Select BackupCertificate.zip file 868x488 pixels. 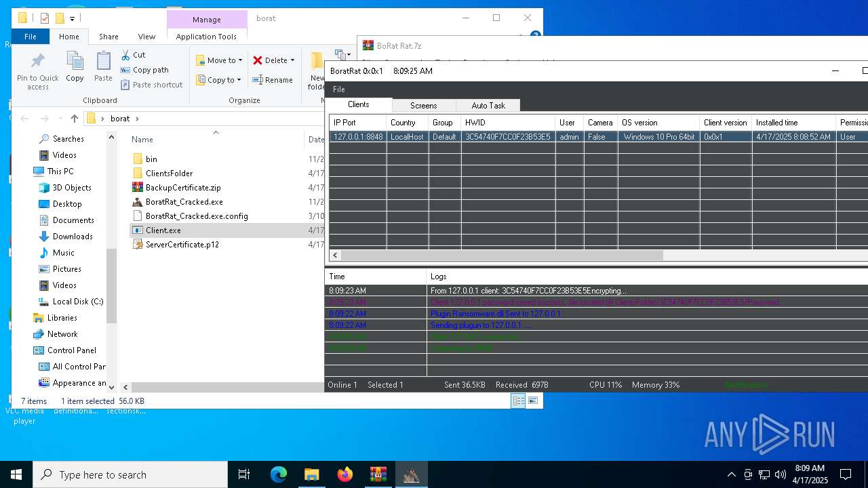coord(183,188)
